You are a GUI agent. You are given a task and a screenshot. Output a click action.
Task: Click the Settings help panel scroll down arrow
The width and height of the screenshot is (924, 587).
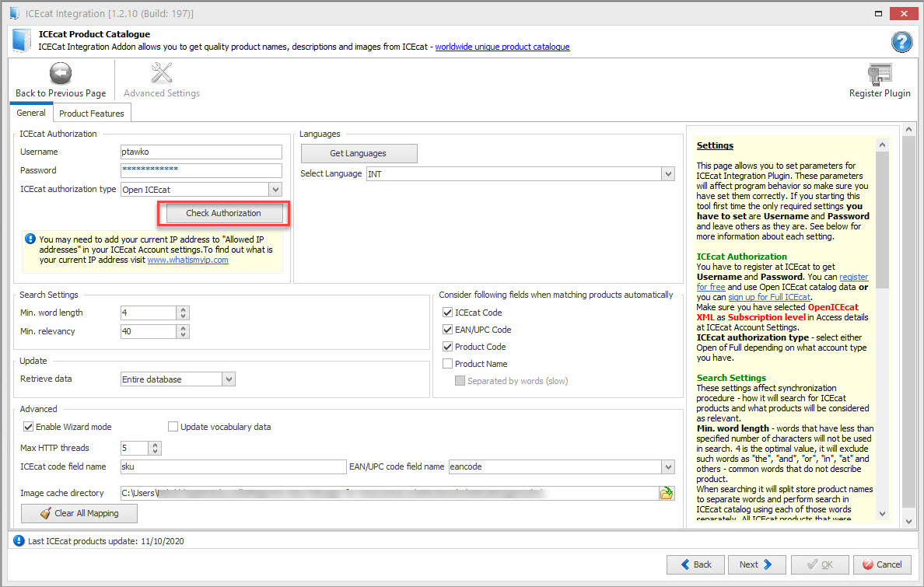pyautogui.click(x=881, y=514)
